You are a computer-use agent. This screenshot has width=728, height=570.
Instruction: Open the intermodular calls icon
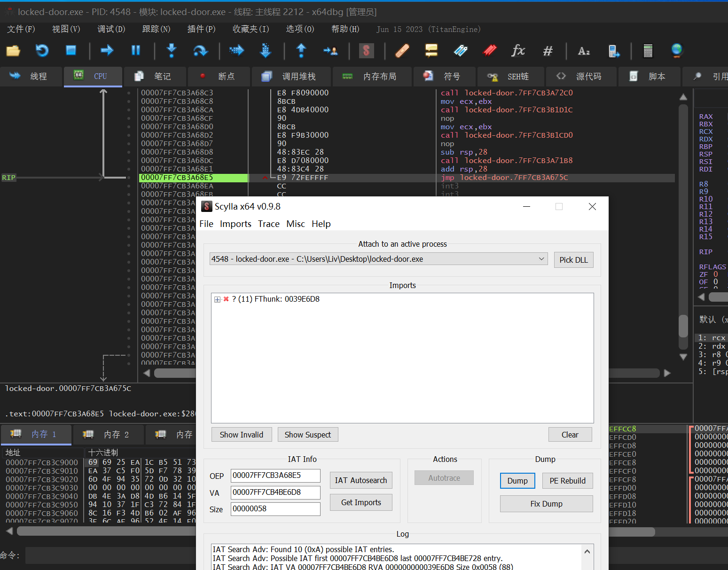[613, 50]
